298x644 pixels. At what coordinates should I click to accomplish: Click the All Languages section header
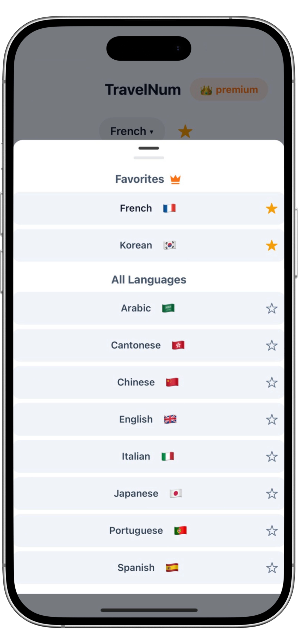[x=149, y=279]
